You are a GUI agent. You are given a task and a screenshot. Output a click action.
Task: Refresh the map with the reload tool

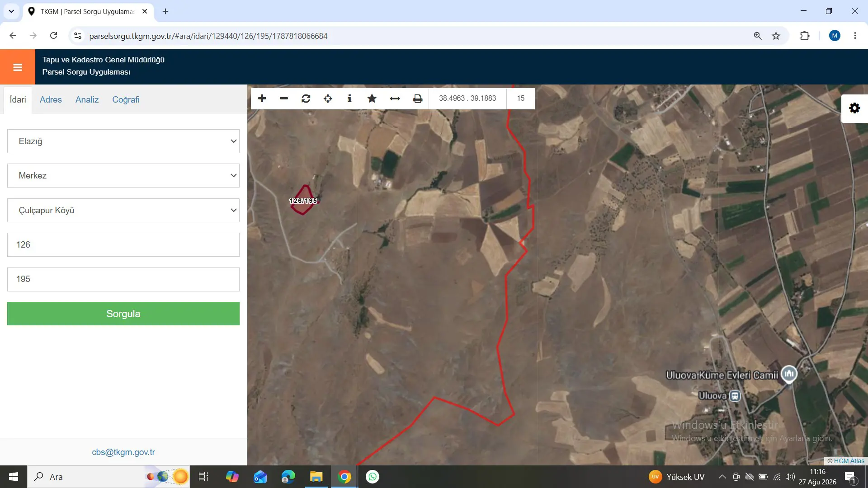tap(306, 99)
